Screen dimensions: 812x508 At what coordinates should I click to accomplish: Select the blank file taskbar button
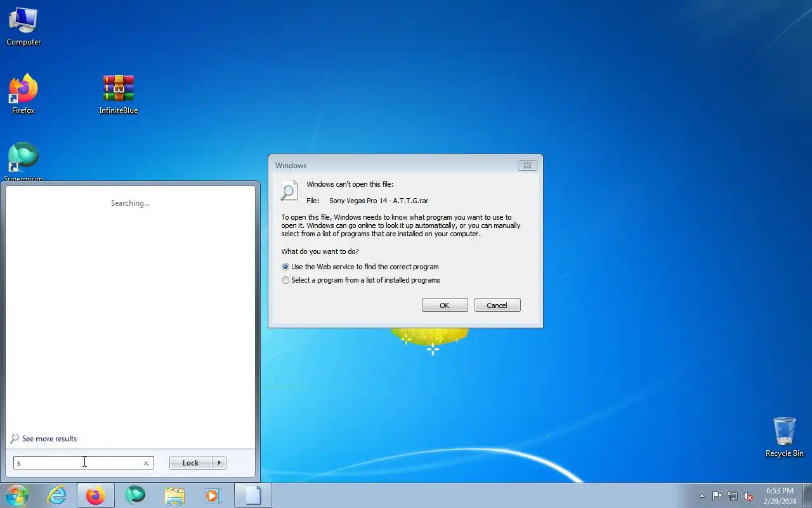point(253,495)
